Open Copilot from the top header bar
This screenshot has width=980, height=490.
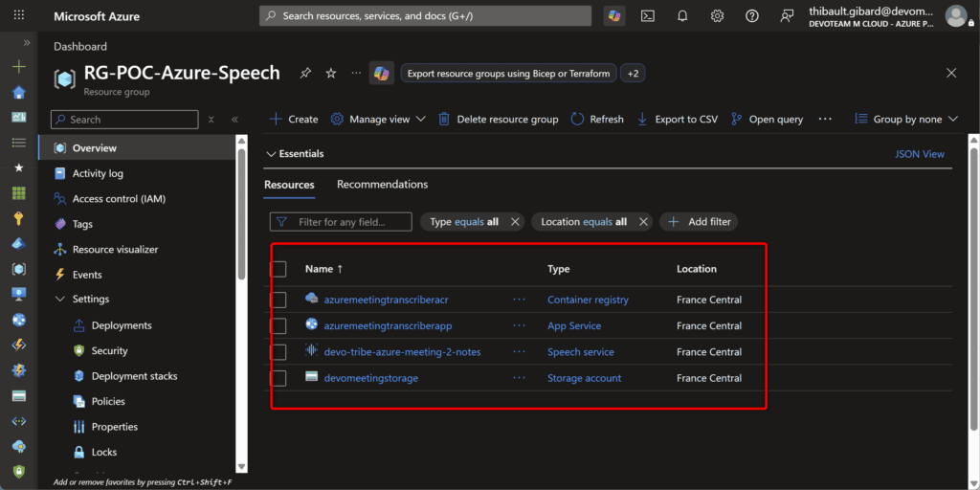pos(614,15)
